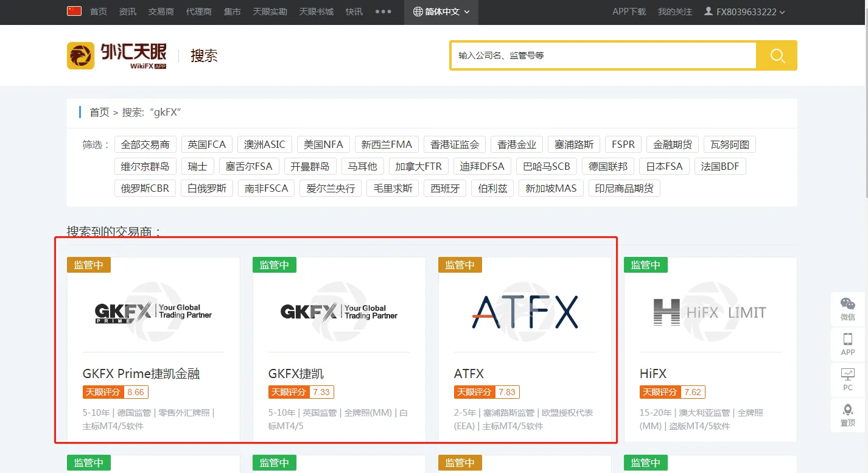Filter by 法国BDF
Viewport: 868px width, 473px height.
[720, 166]
